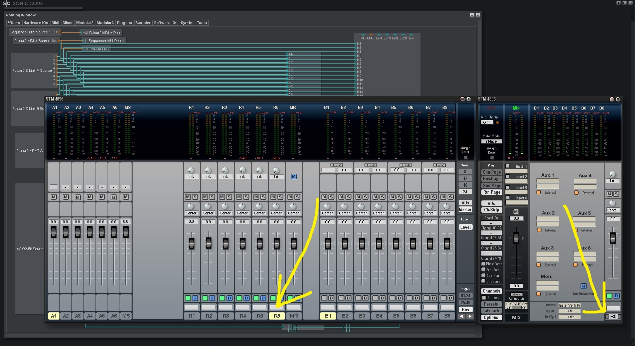Enable 6dB Pan checkbox
This screenshot has height=354, width=644.
[483, 276]
